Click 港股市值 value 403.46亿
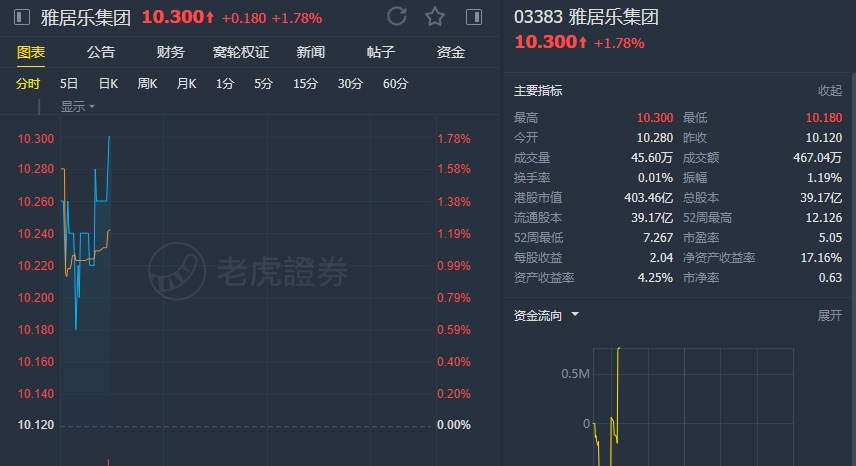This screenshot has height=466, width=856. [649, 198]
